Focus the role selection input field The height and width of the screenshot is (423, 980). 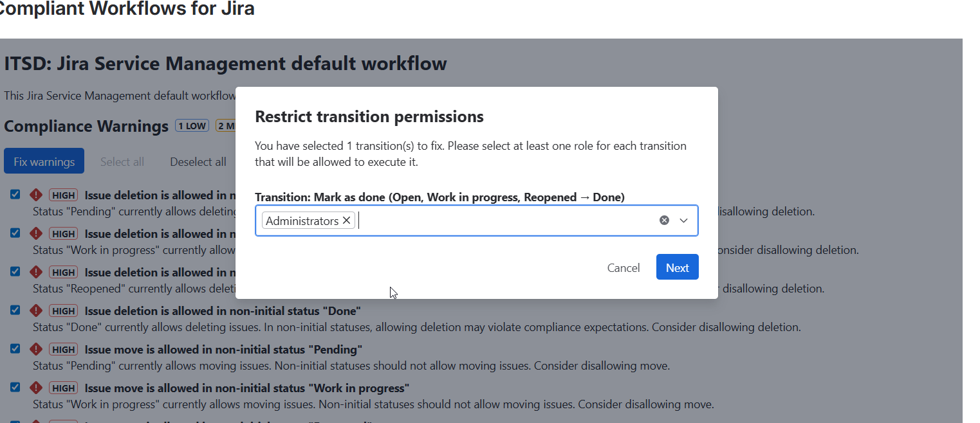[477, 221]
